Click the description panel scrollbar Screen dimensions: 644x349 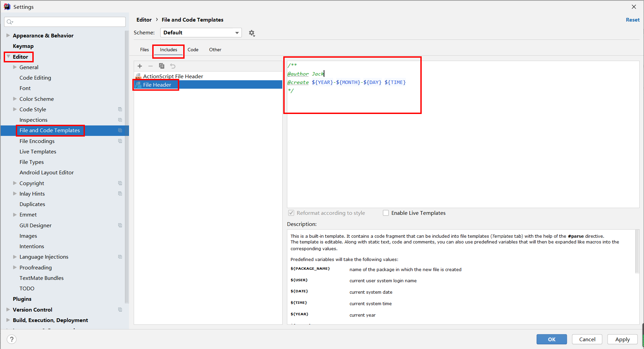click(x=637, y=252)
